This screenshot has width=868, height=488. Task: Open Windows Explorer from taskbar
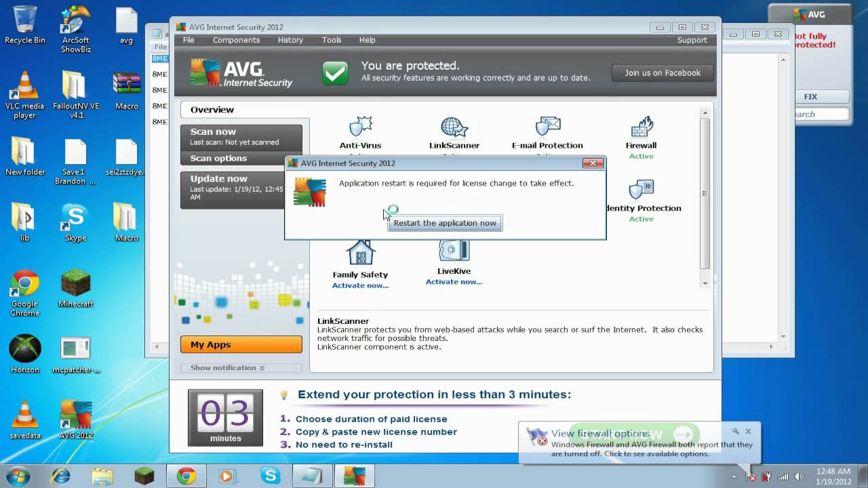(102, 475)
